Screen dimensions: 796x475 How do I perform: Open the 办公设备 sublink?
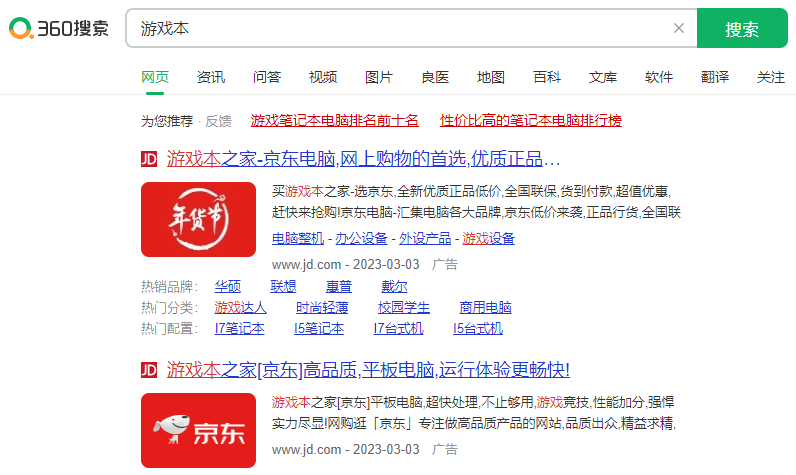361,238
